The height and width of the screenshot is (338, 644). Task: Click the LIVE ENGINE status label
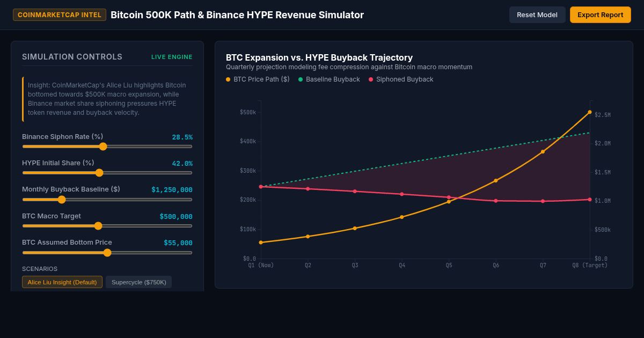tap(172, 57)
